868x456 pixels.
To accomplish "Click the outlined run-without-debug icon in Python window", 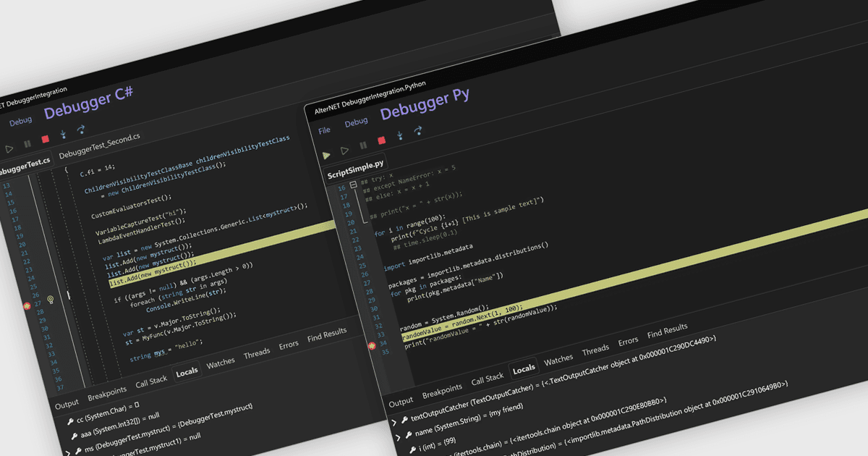I will coord(345,151).
